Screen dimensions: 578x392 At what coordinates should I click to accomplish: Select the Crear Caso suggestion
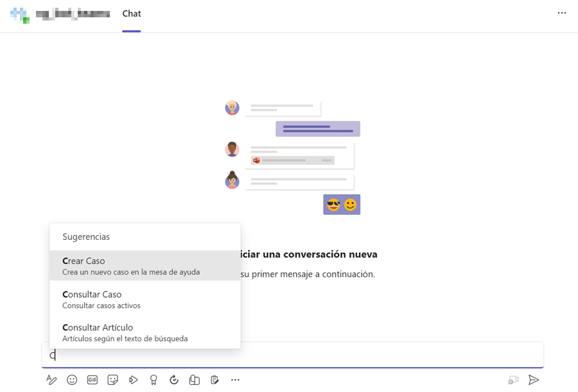tap(144, 266)
